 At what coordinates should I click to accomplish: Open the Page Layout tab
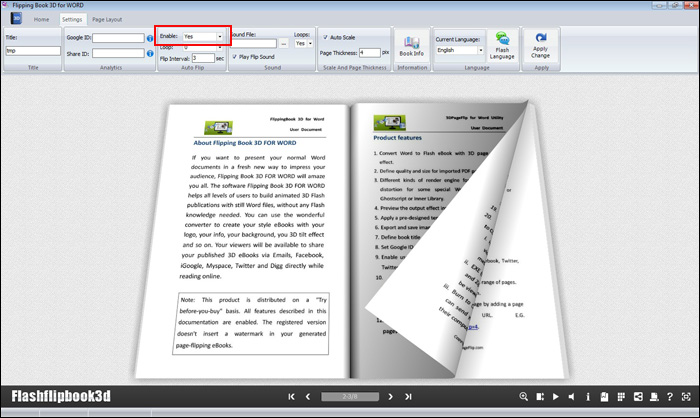[x=107, y=20]
